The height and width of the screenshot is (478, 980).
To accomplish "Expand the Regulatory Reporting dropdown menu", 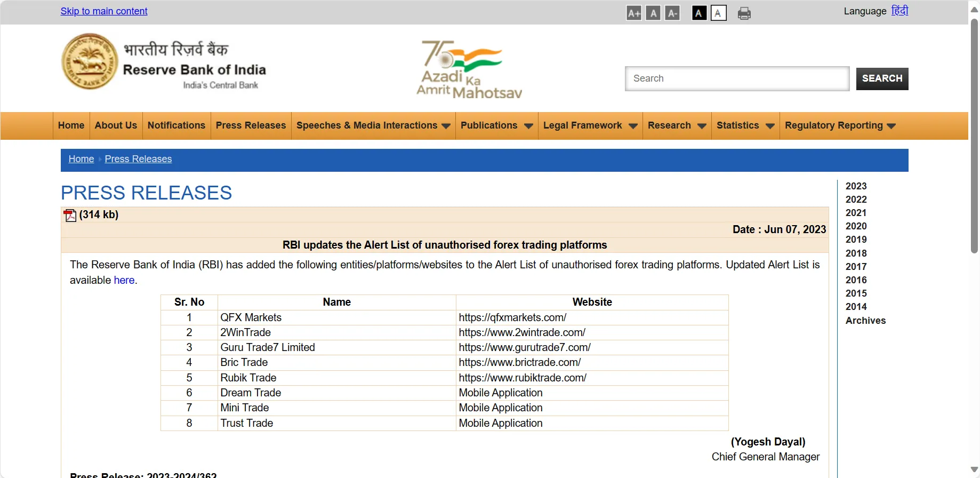I will tap(840, 125).
